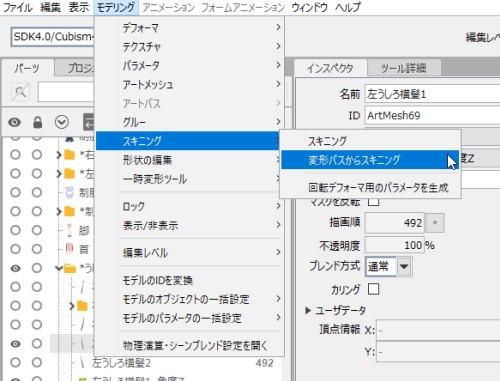Click the small button beside 描画順 value
The height and width of the screenshot is (381, 500).
[434, 222]
